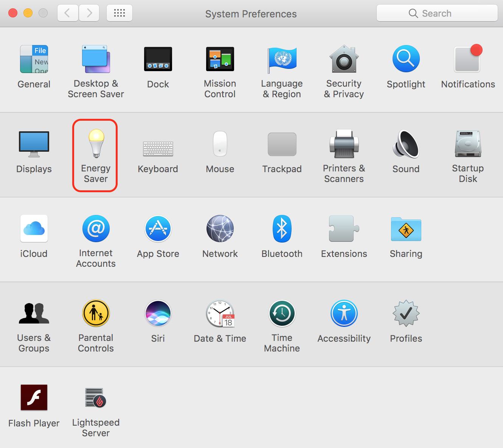Click the Show All grid button
This screenshot has width=503, height=448.
click(x=120, y=13)
